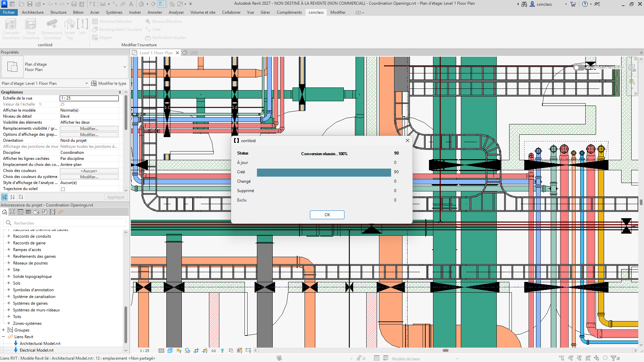The height and width of the screenshot is (362, 644).
Task: Save the project with the diskette icon
Action: pos(30,4)
